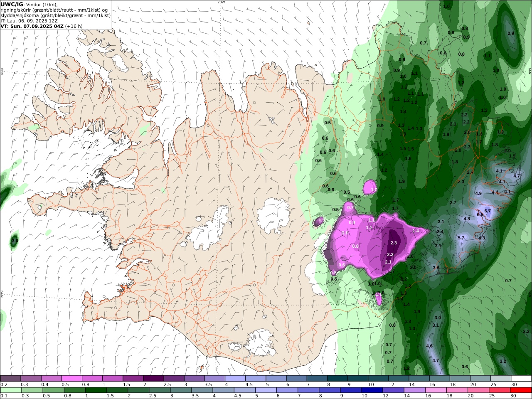Click the light pink 16–18 legend swatch

[x=435, y=390]
